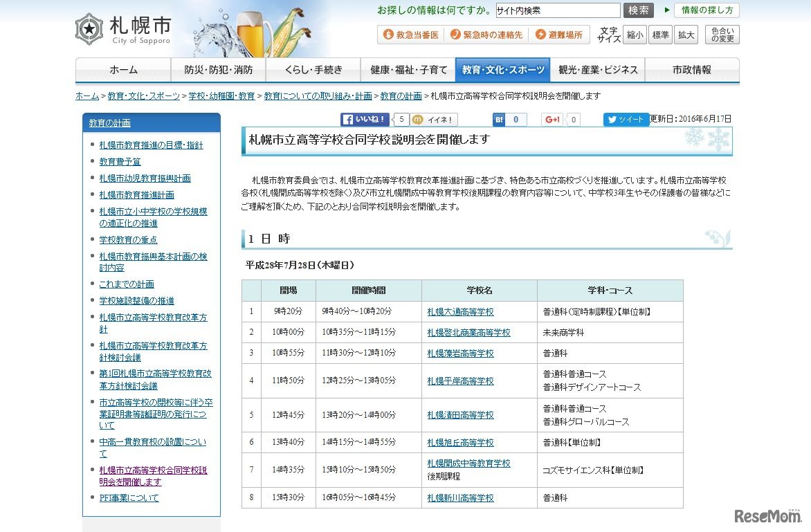Click the Sapporo city emblem logo
The image size is (811, 532).
[90, 29]
